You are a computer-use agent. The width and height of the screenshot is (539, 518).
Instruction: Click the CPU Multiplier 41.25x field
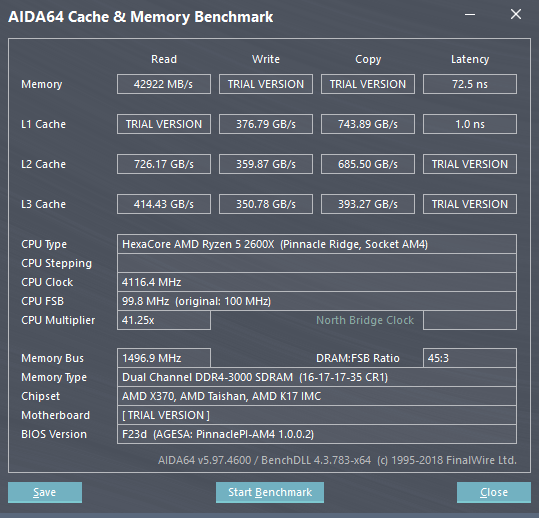164,320
